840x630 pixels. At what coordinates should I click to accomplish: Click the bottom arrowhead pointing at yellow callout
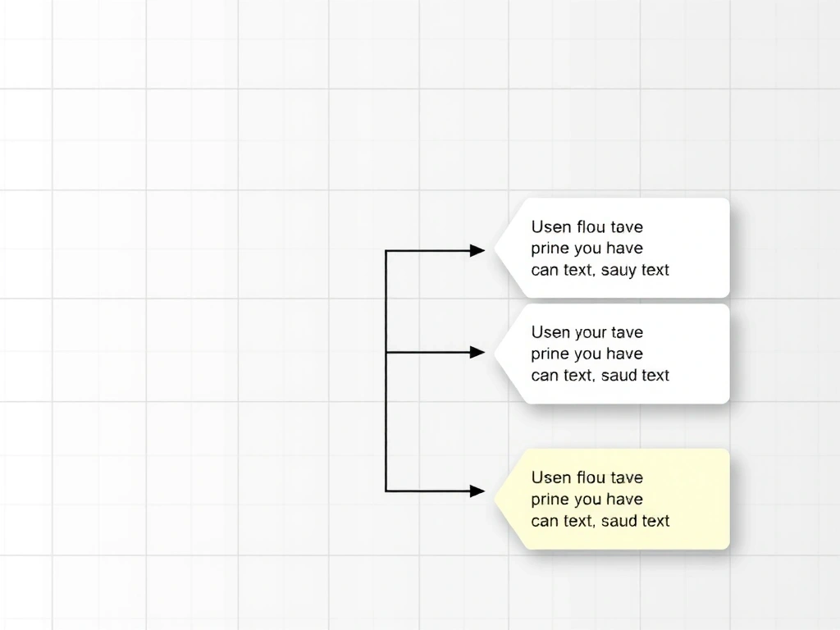(477, 491)
